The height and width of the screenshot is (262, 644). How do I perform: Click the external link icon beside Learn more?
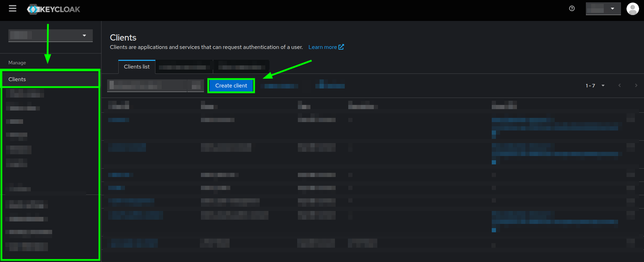341,46
